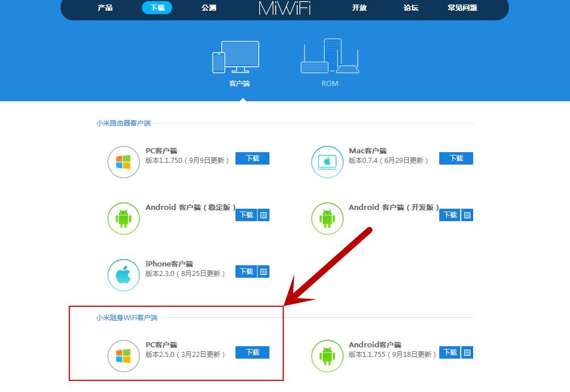Click the Windows icon for 随身WiFi PC客户端
The width and height of the screenshot is (570, 392).
(123, 356)
